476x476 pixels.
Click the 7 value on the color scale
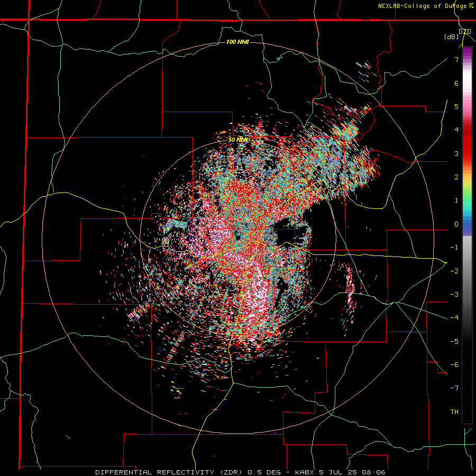(x=456, y=59)
